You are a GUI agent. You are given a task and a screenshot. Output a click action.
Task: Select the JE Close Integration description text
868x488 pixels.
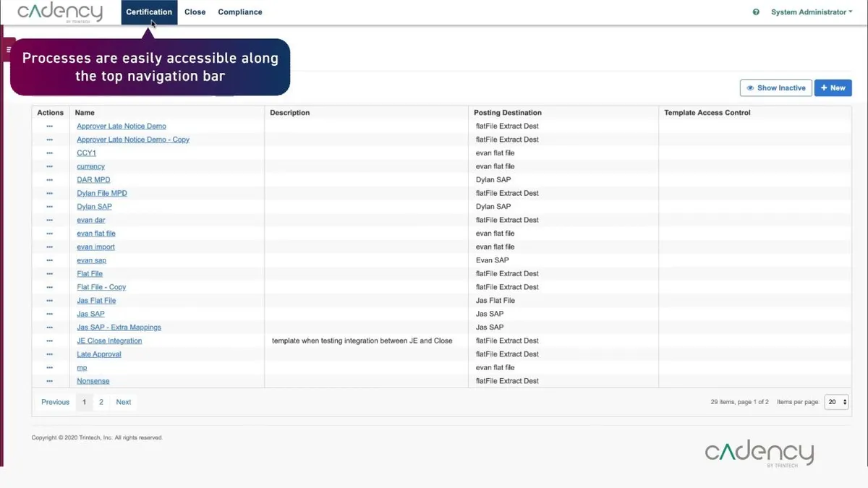[362, 341]
